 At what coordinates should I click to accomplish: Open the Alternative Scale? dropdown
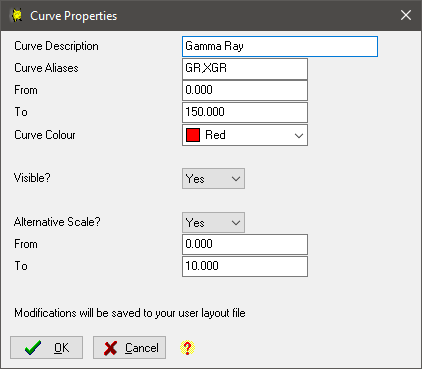pyautogui.click(x=213, y=222)
